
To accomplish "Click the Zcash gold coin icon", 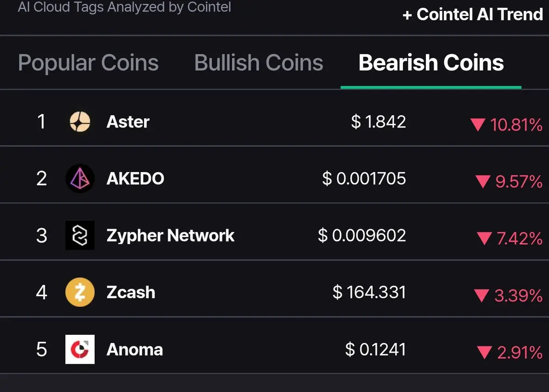I will pyautogui.click(x=80, y=292).
